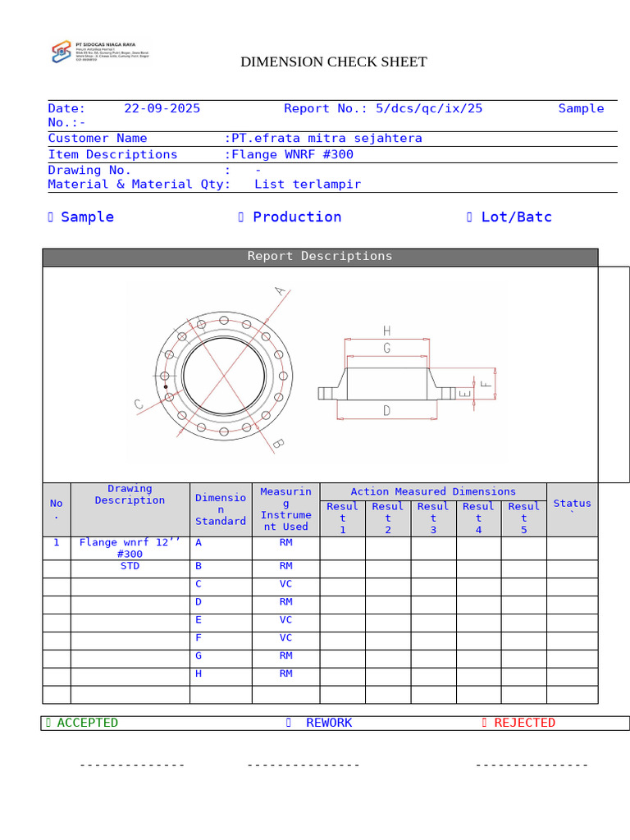Click the No. column header
Viewport: 630px width, 840px height.
57,509
